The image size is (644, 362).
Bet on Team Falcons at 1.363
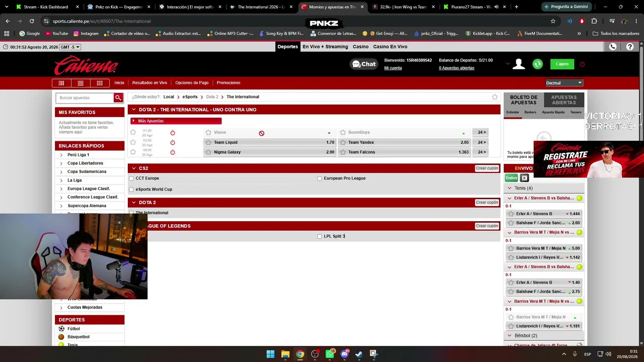[404, 152]
